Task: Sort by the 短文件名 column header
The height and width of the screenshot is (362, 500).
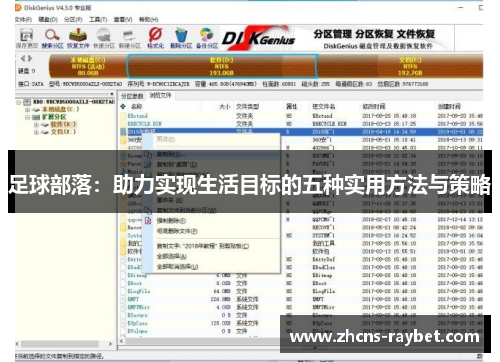Action: (335, 106)
